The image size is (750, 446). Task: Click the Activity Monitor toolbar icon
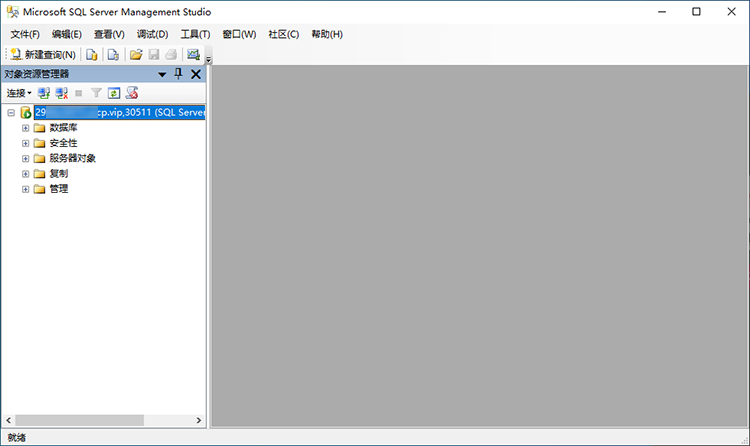point(193,54)
